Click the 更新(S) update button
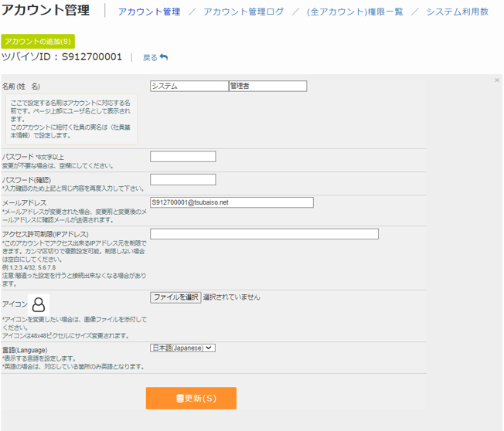504x431 pixels. point(191,399)
